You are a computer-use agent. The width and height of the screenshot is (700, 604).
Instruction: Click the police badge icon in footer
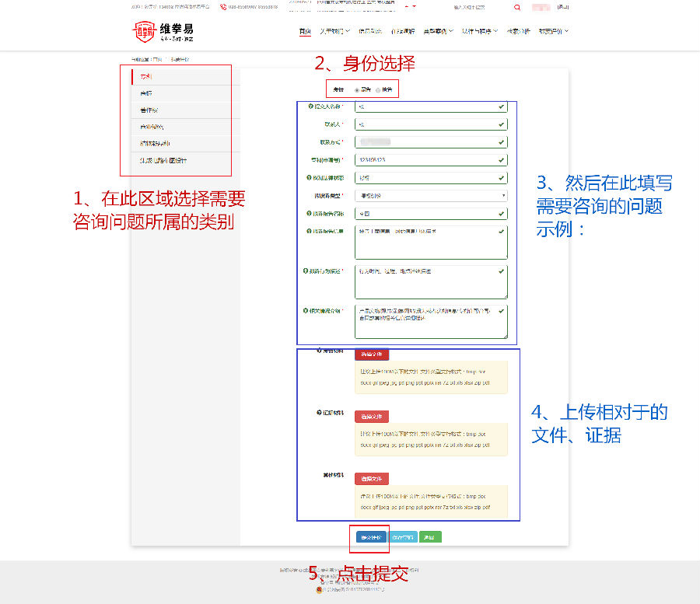(x=318, y=589)
